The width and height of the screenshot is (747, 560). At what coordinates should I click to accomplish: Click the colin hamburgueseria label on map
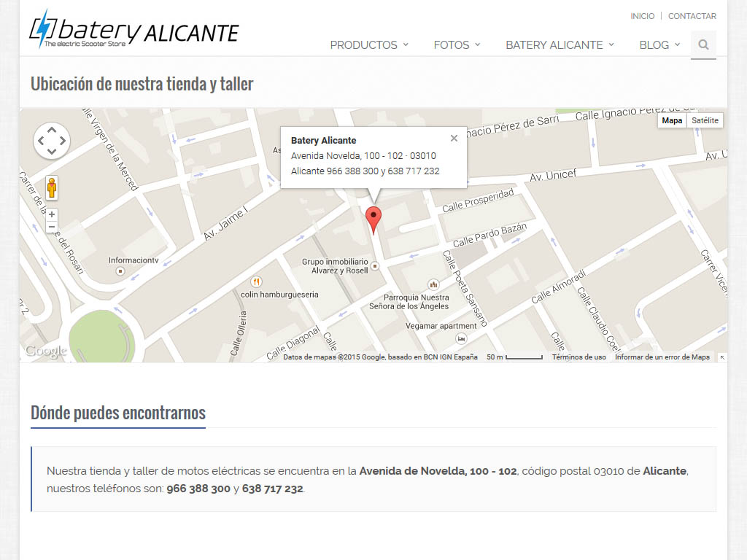[279, 295]
